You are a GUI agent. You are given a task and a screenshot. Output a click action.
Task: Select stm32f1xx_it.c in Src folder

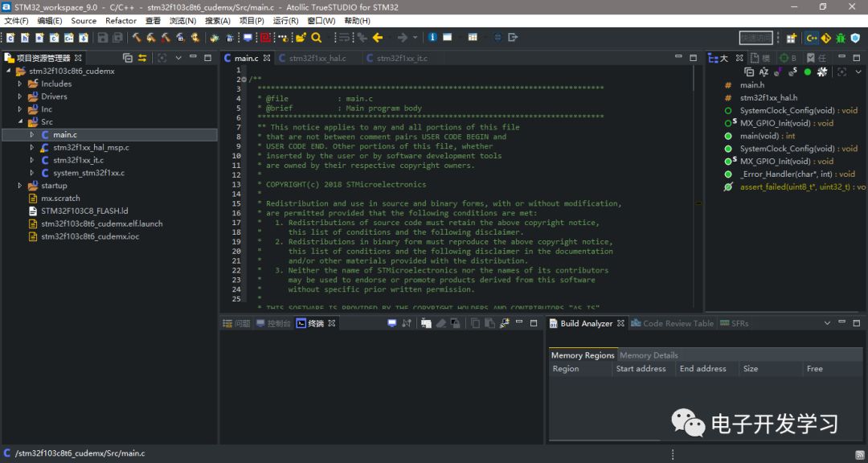pyautogui.click(x=79, y=160)
